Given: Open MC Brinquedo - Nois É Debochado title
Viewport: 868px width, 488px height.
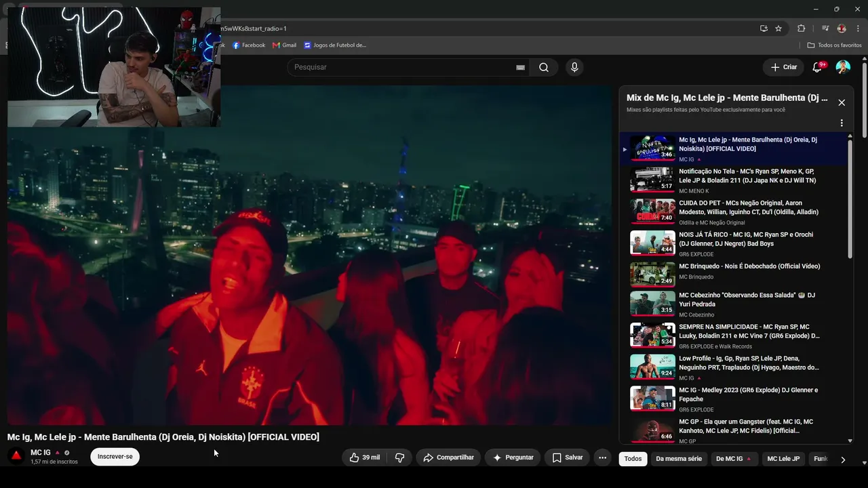Looking at the screenshot, I should (749, 266).
